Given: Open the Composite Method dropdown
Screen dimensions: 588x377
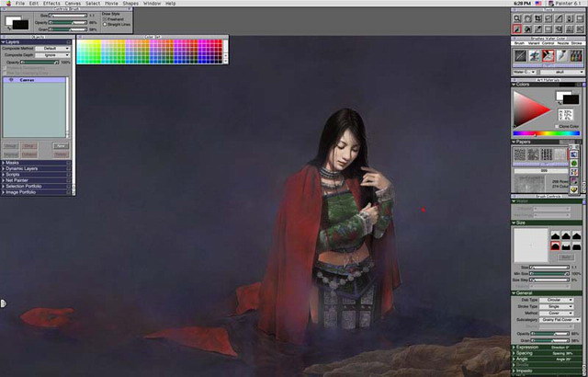Looking at the screenshot, I should [x=52, y=49].
